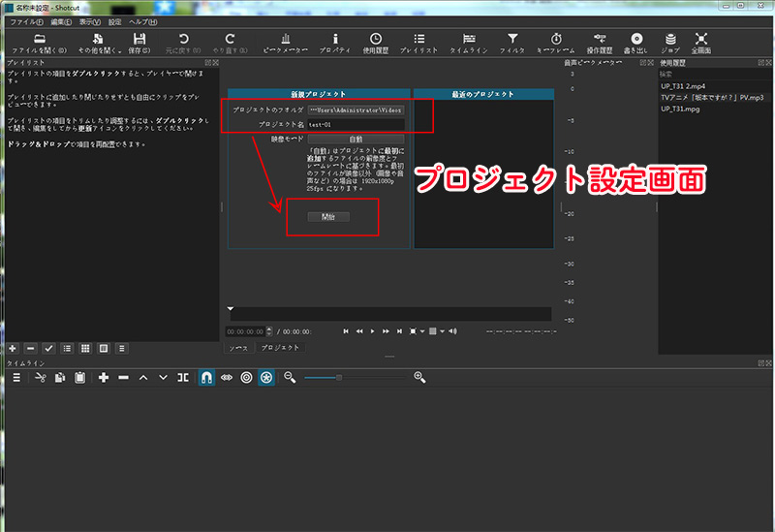The height and width of the screenshot is (532, 775).
Task: Select UP_T31.mpg in Recent list
Action: [680, 109]
